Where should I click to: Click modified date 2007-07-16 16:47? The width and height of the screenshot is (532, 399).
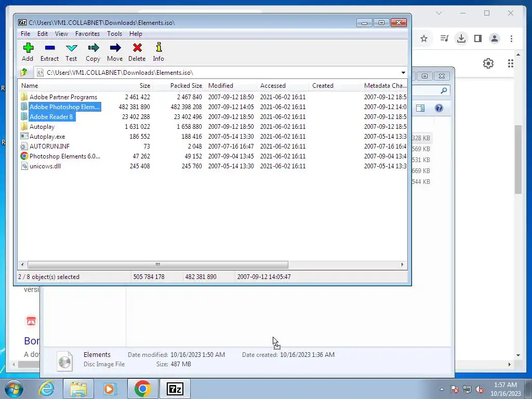(x=231, y=146)
